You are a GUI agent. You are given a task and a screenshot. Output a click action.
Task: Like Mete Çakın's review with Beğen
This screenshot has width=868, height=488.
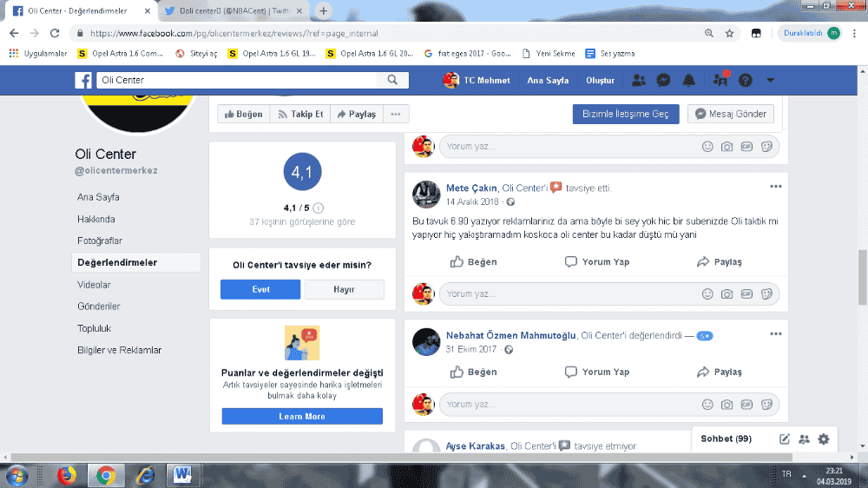pyautogui.click(x=473, y=262)
